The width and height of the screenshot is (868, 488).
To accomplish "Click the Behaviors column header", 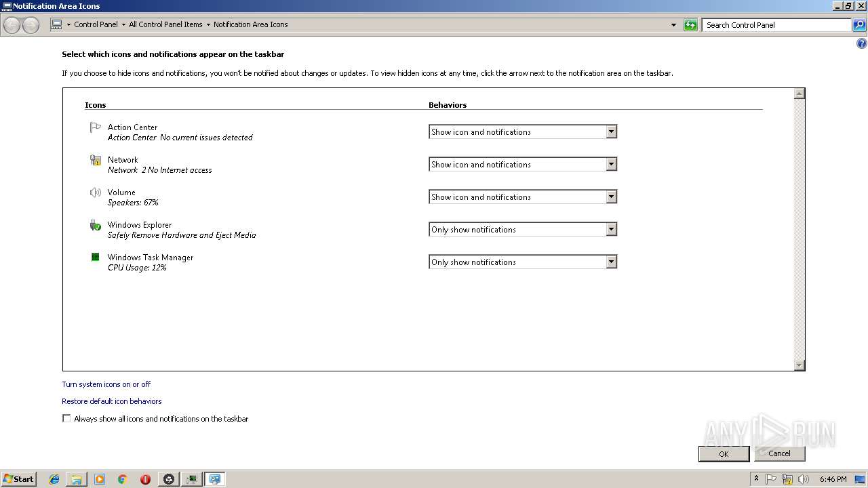I will pyautogui.click(x=448, y=105).
